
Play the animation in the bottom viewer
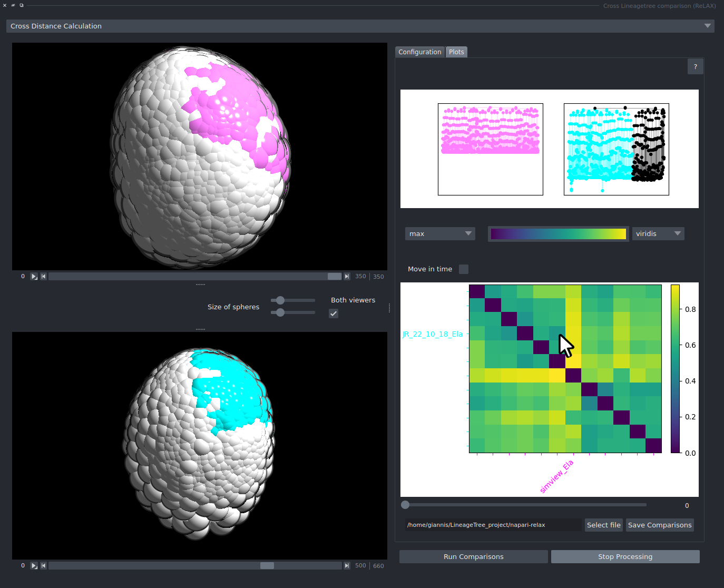(x=34, y=565)
